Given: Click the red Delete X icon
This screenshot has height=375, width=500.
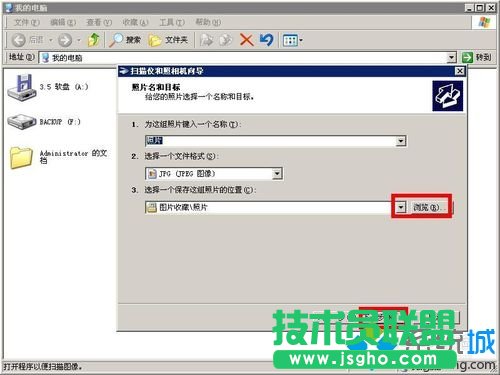Looking at the screenshot, I should point(246,40).
